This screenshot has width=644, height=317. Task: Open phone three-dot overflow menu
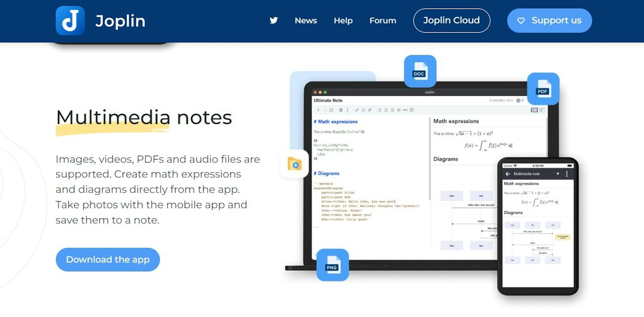click(x=567, y=174)
